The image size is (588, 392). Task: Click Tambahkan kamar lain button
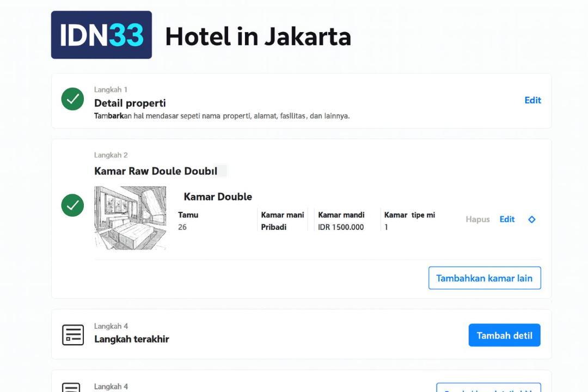coord(485,278)
